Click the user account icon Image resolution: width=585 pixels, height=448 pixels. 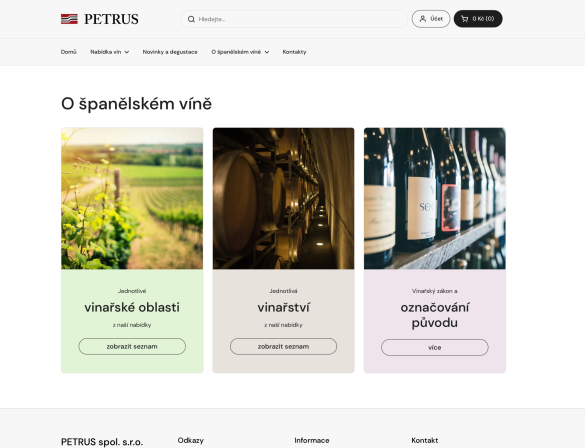[x=423, y=19]
